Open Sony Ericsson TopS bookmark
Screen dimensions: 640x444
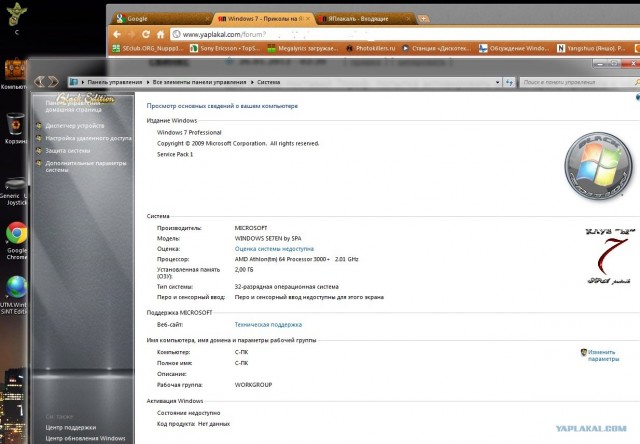pos(224,48)
